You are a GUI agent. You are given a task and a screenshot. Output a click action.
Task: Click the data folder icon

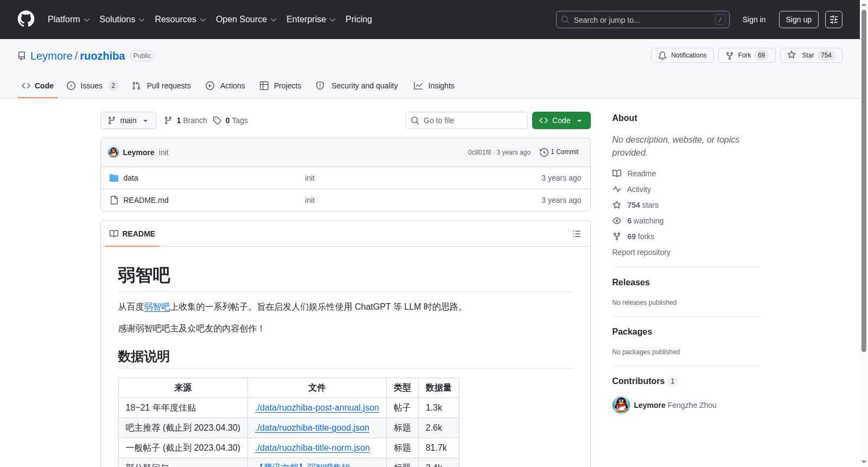pyautogui.click(x=114, y=178)
